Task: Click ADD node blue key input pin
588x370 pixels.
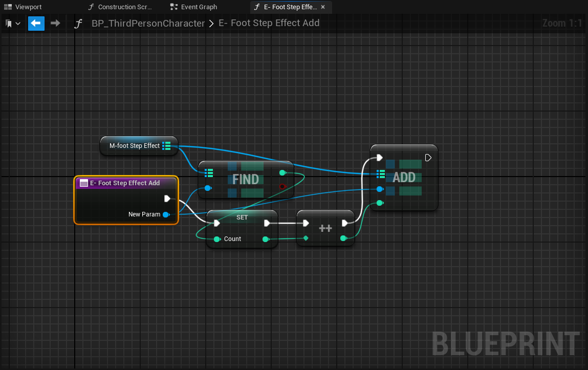Action: [x=380, y=189]
